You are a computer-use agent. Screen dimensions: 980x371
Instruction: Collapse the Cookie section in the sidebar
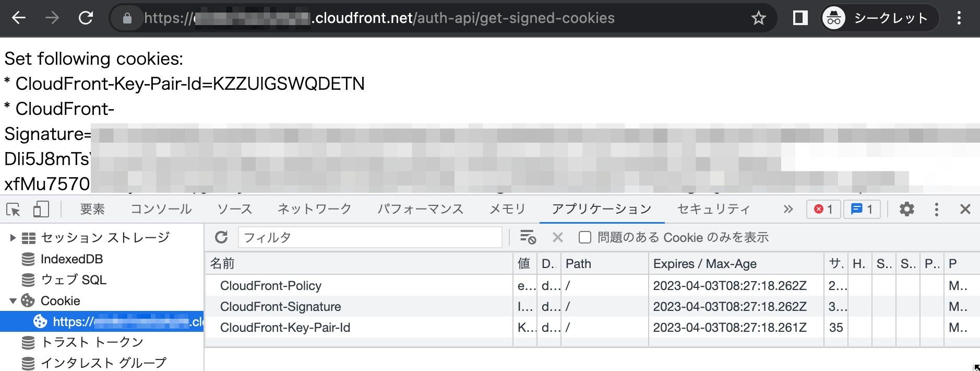[13, 300]
